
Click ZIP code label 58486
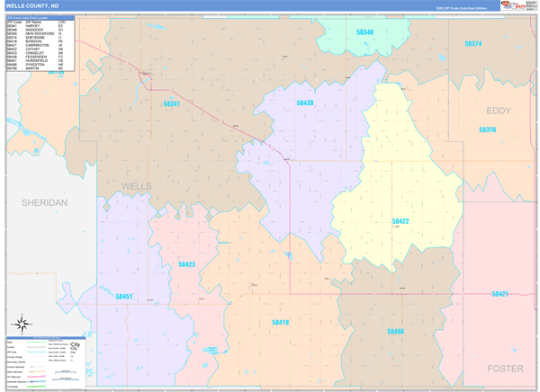coord(396,331)
